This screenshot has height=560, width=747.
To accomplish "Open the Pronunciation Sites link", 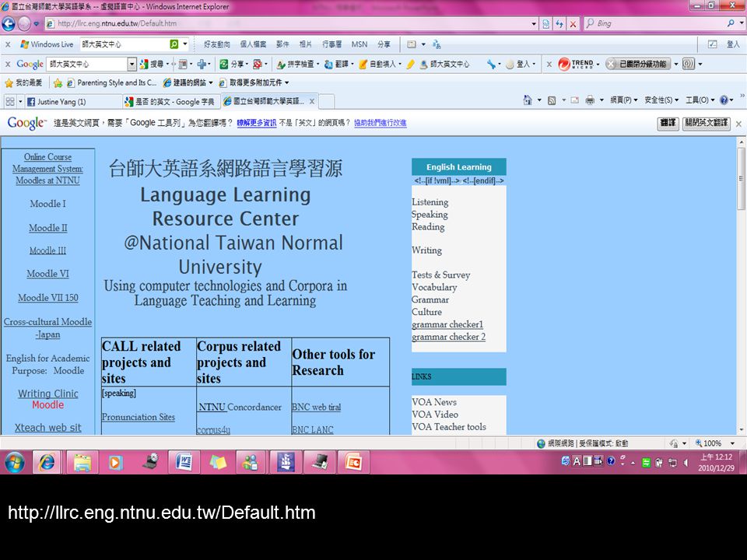I will pyautogui.click(x=139, y=417).
